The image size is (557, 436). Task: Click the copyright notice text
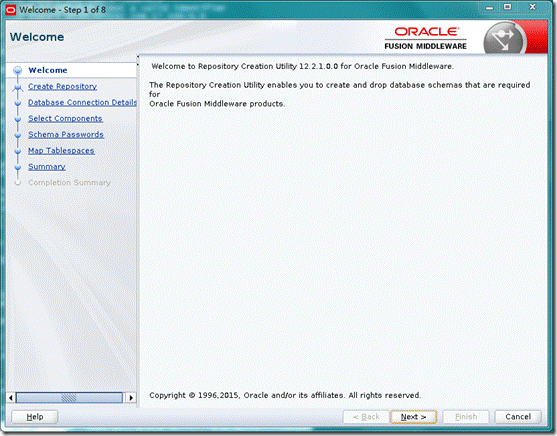[285, 395]
